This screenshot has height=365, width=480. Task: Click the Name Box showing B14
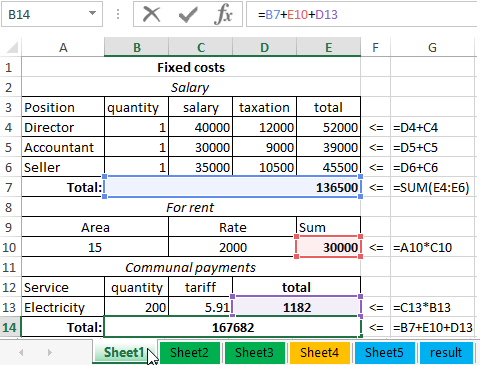pos(52,14)
